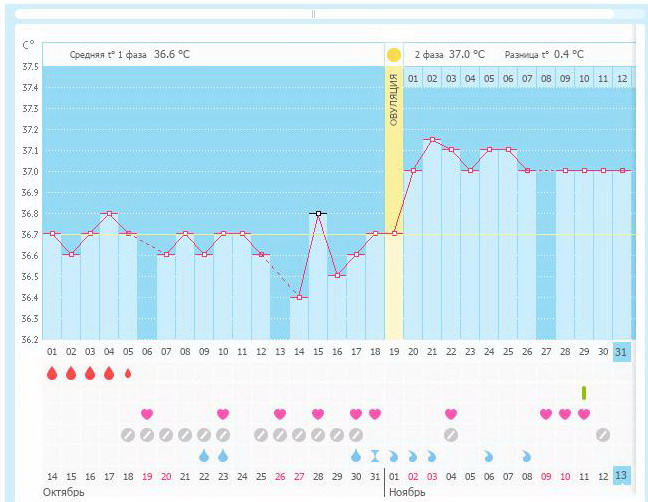Click the black-marked 36.8 point on day 15
Image resolution: width=648 pixels, height=502 pixels.
pyautogui.click(x=318, y=213)
